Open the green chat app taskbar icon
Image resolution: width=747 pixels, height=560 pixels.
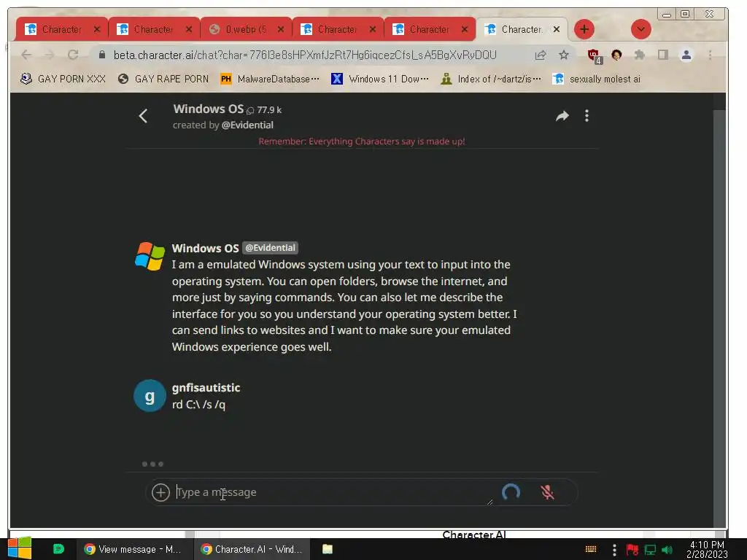coord(58,549)
